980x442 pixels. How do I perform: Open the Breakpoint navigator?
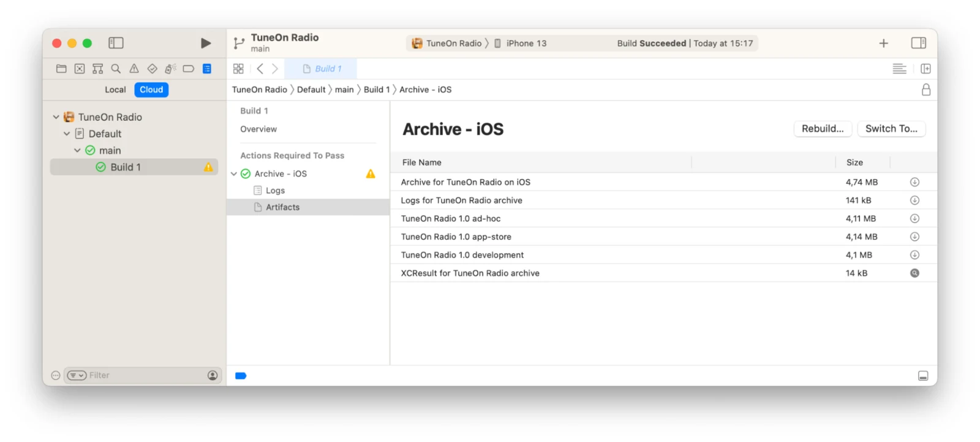(189, 69)
